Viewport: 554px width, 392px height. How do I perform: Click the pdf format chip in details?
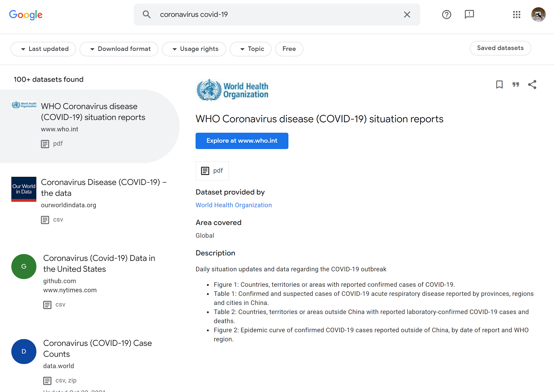[212, 171]
